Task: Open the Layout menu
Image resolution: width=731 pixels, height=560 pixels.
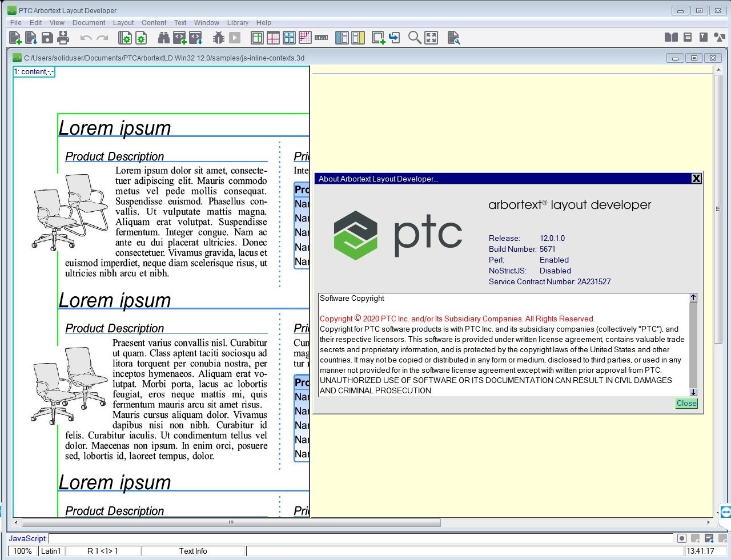Action: pos(123,23)
